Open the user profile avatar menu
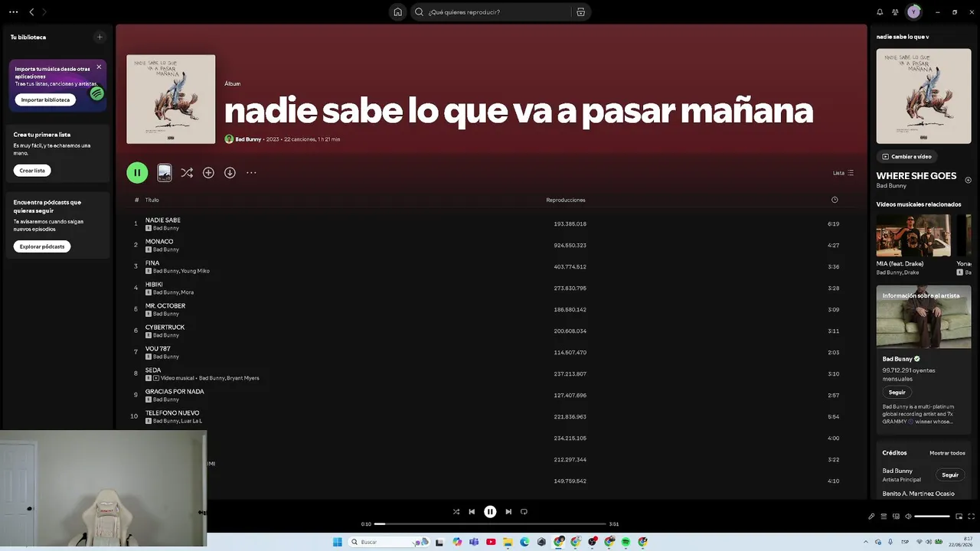 coord(913,12)
